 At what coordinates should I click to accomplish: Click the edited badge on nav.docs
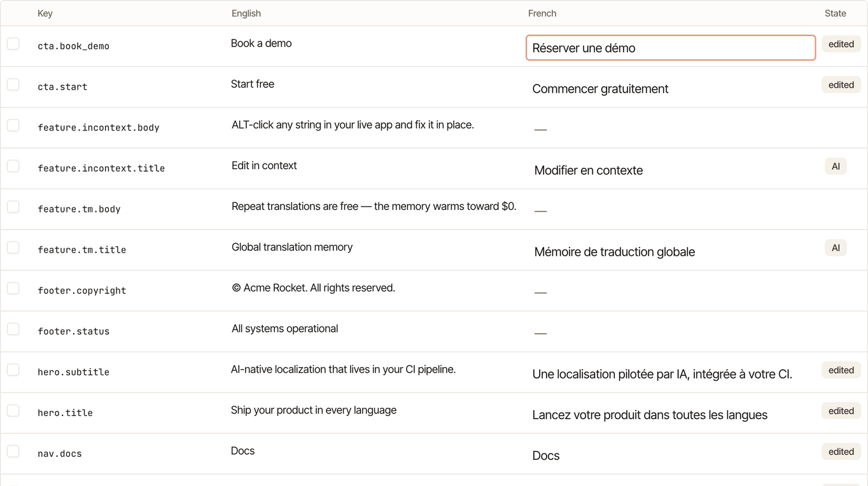[x=841, y=451]
